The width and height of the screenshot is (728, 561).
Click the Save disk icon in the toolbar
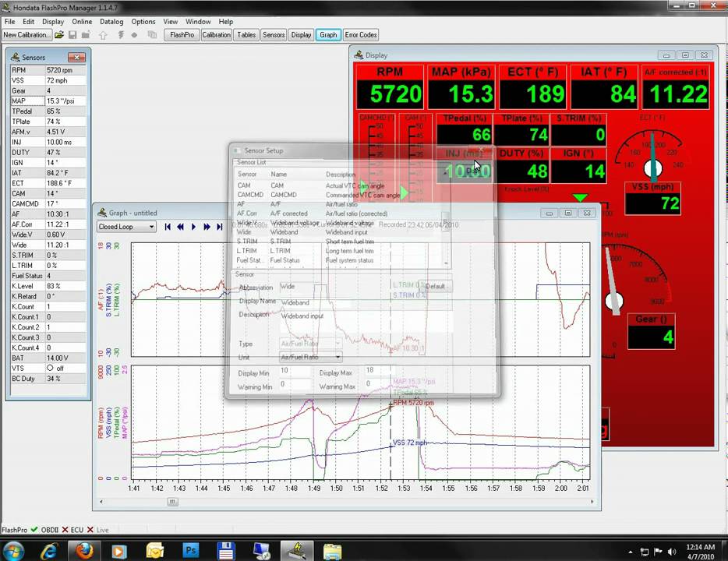[72, 35]
